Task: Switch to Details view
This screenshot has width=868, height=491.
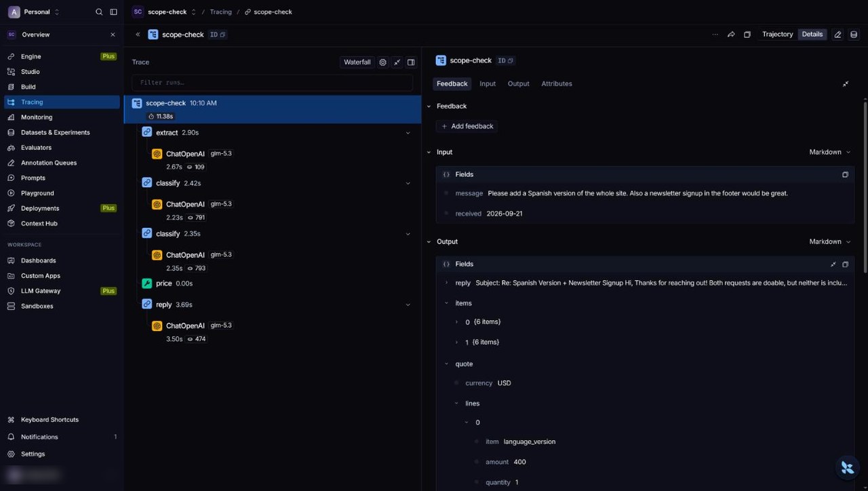Action: pos(812,35)
